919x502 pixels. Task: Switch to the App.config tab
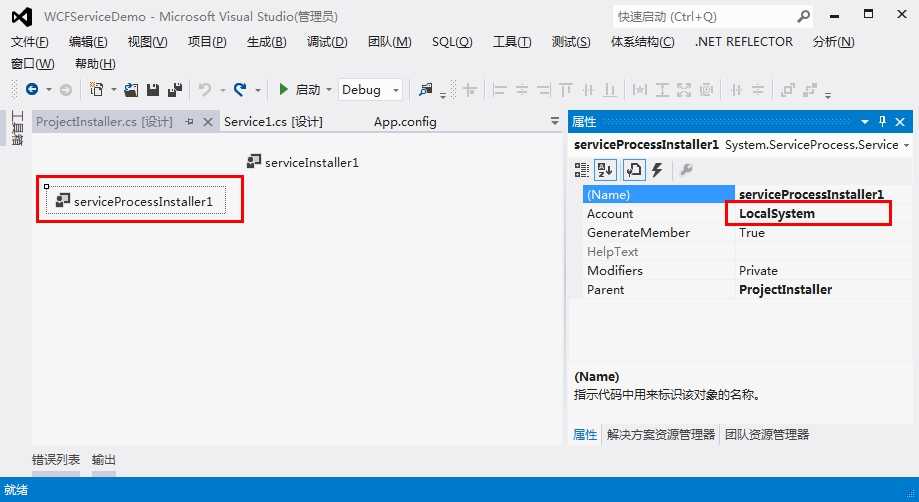[x=405, y=122]
